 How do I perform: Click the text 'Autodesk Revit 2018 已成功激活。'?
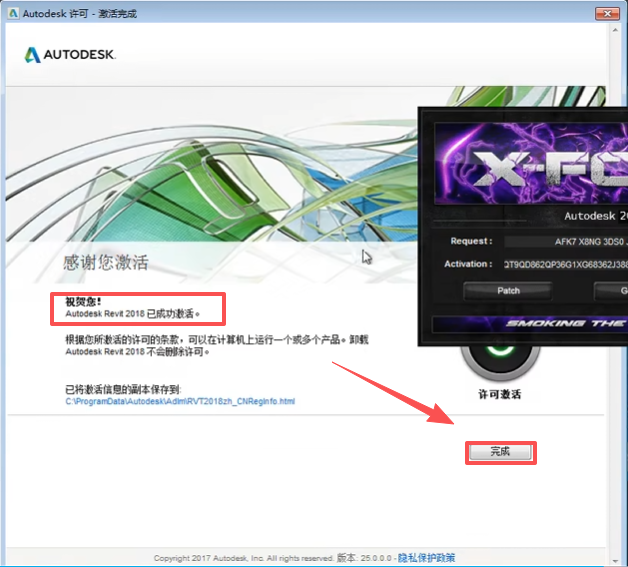tap(133, 314)
